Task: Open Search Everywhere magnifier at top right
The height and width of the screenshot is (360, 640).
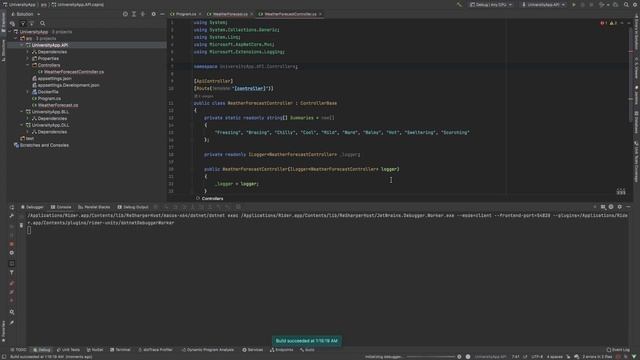Action: click(x=626, y=5)
